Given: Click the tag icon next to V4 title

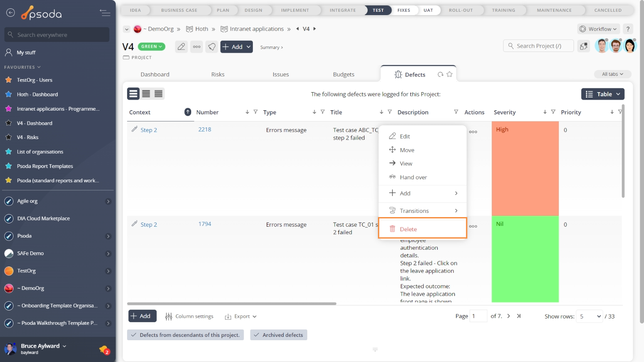Looking at the screenshot, I should tap(212, 47).
